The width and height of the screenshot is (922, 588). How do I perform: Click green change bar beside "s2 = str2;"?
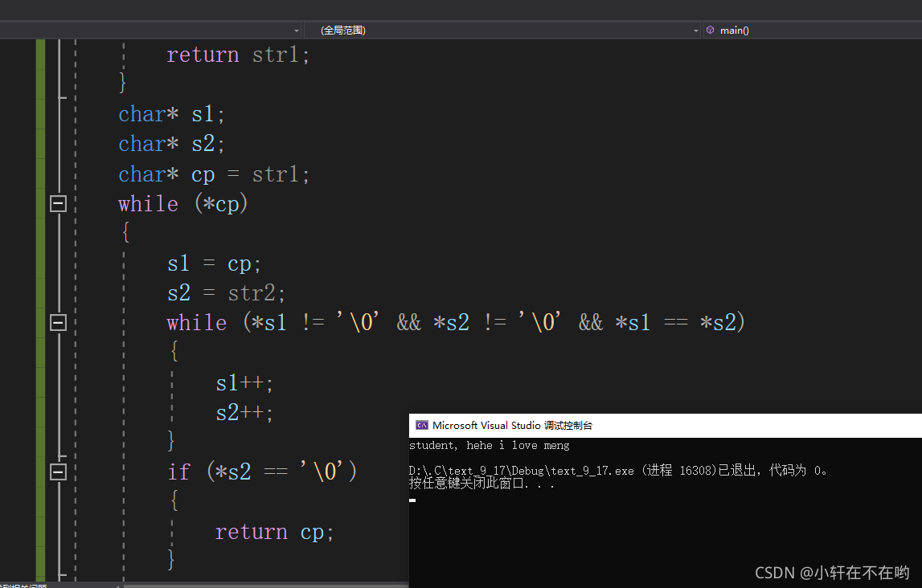(x=39, y=292)
